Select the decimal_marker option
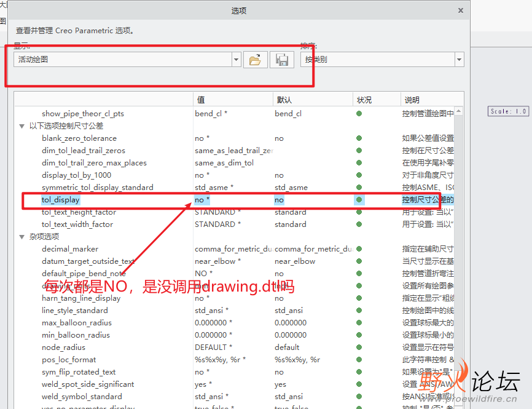This screenshot has width=532, height=409. (70, 249)
